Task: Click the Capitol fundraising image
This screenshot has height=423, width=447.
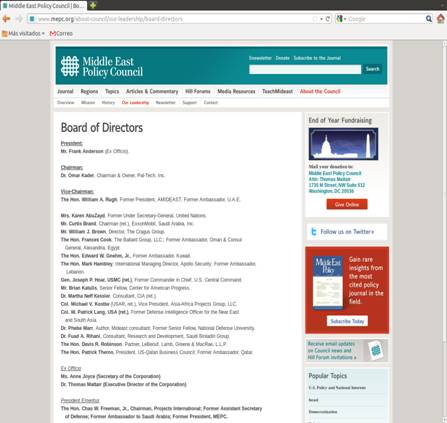Action: coord(343,144)
